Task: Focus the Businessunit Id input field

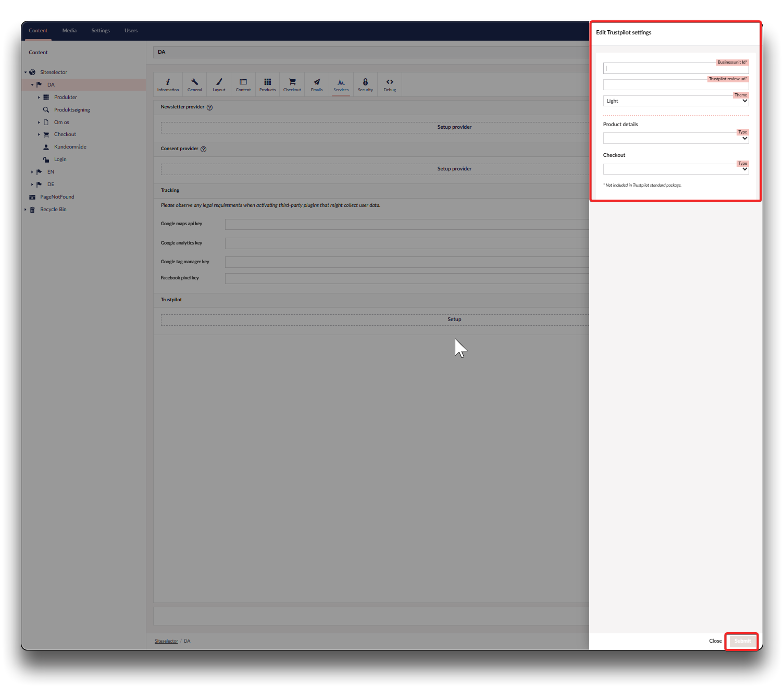Action: pos(676,68)
